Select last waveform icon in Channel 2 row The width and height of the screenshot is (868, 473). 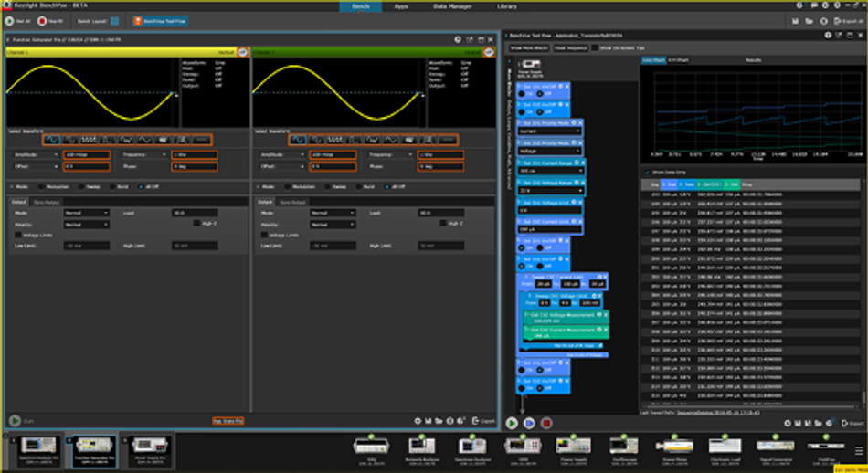(x=448, y=140)
